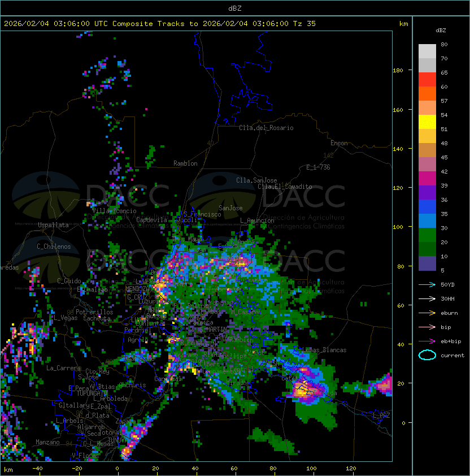Click the La_Carrera place label
Screen dimensions: 470x476
[x=63, y=368]
